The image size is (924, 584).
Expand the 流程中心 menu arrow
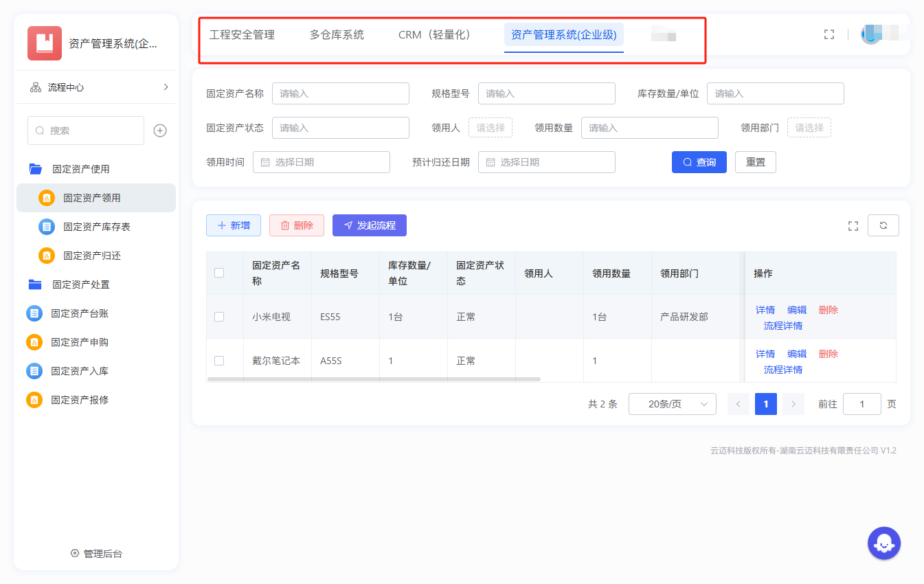pos(166,87)
